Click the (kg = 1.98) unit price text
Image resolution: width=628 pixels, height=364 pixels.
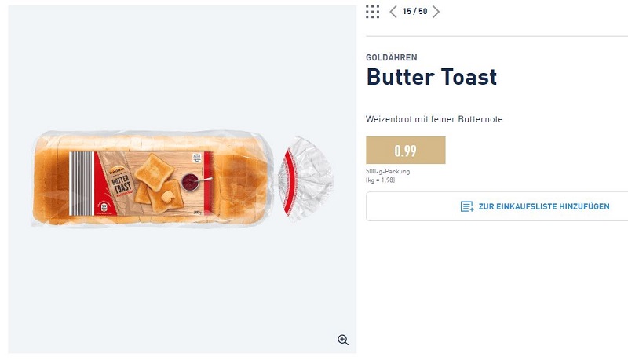click(x=382, y=180)
